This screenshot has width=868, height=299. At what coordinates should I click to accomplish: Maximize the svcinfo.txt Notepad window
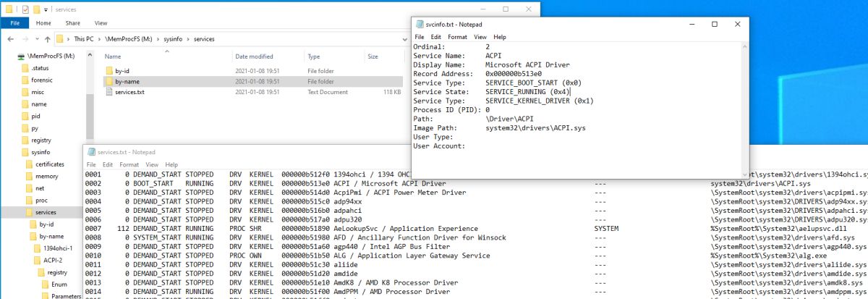pyautogui.click(x=715, y=24)
